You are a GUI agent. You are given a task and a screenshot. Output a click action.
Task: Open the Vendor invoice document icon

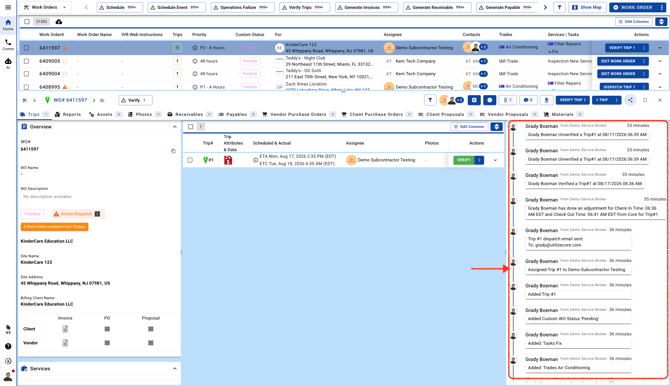[x=65, y=343]
